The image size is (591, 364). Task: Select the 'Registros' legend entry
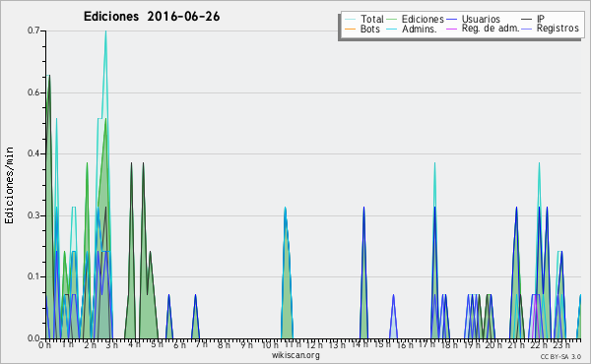click(x=550, y=29)
